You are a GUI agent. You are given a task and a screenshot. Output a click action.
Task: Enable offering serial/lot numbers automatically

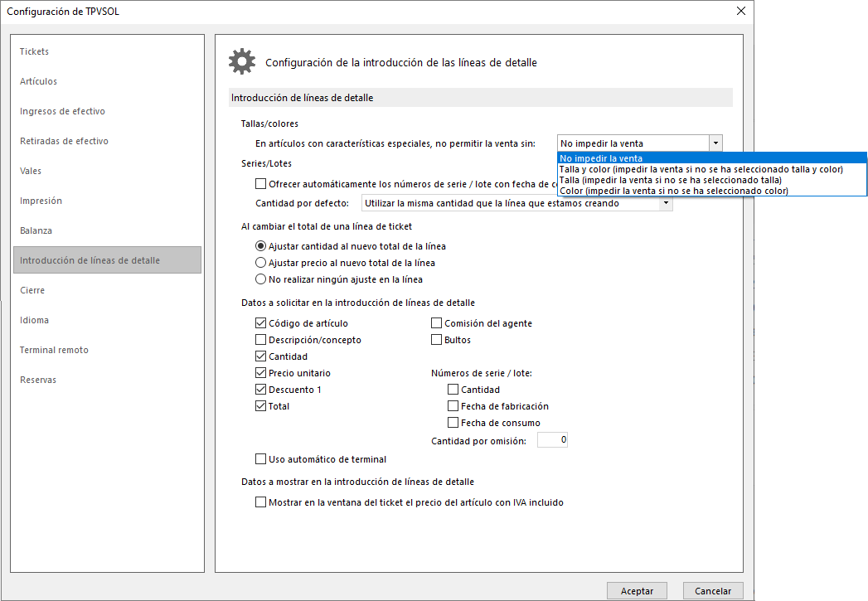tap(261, 184)
